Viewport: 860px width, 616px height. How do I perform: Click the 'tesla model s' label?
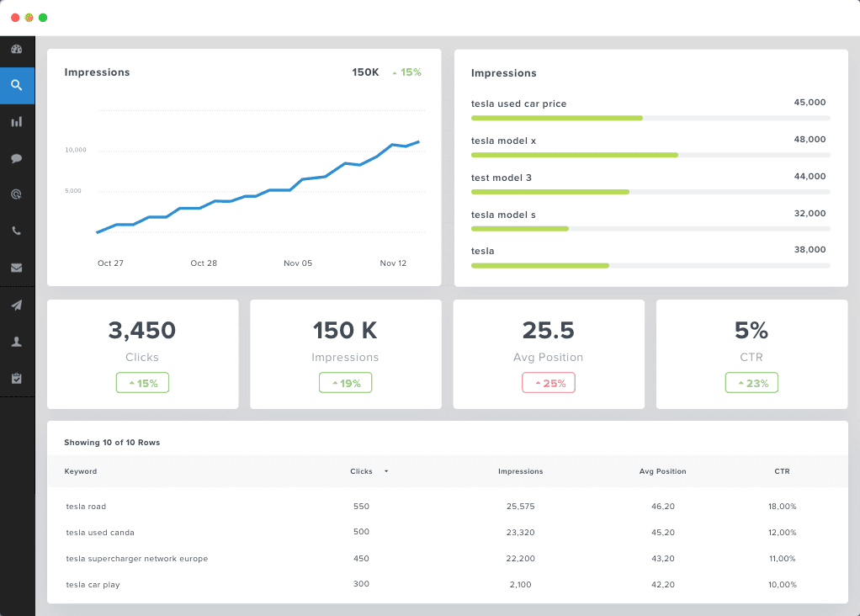point(503,215)
